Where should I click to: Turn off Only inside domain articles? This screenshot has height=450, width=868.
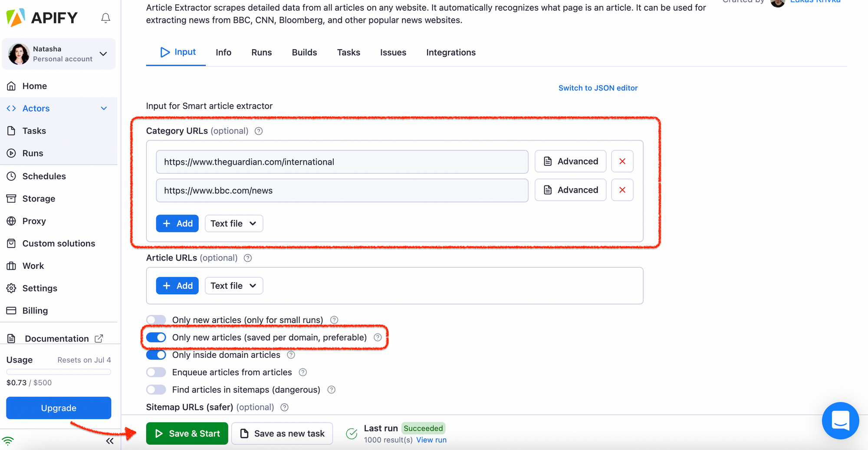click(x=156, y=354)
